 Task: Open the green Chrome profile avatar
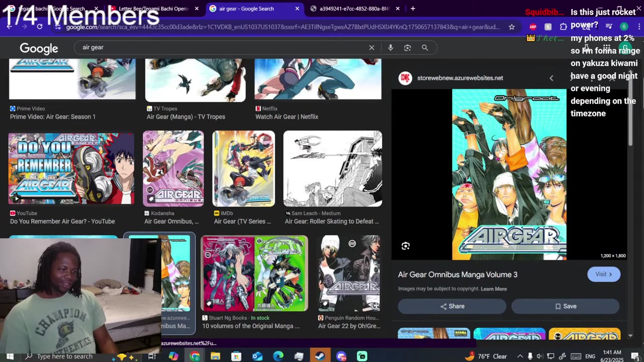click(624, 27)
